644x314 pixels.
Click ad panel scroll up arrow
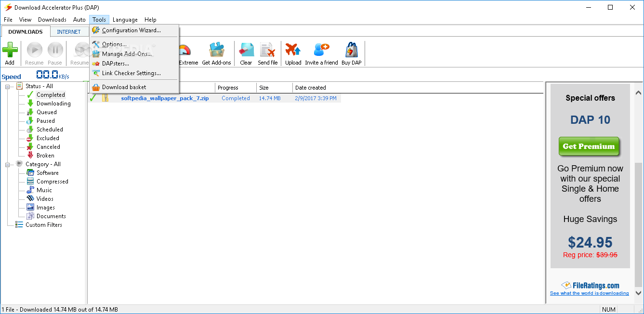coord(638,92)
